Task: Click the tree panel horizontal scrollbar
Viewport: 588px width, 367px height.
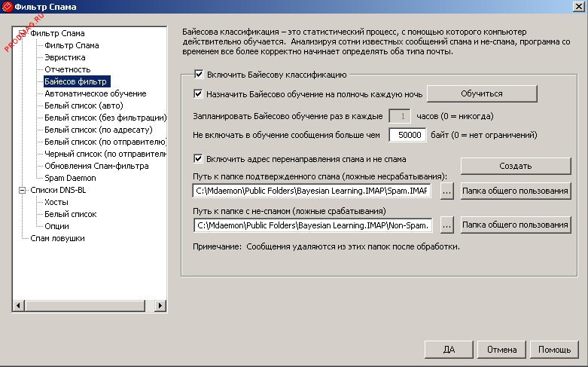Action: [x=90, y=306]
